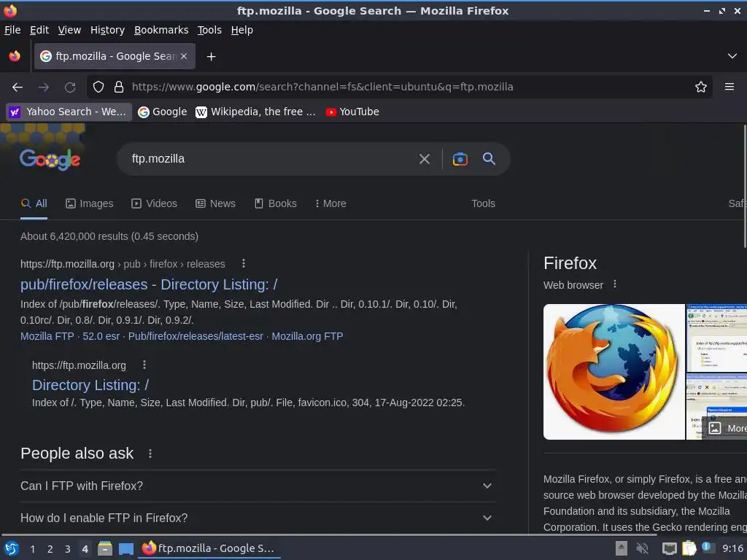Screen dimensions: 747x560
Task: Open the '52.0 esr' sitelink
Action: [x=101, y=336]
